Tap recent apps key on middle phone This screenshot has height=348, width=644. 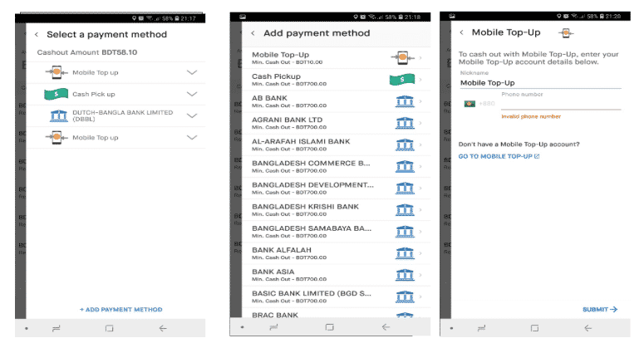[273, 327]
